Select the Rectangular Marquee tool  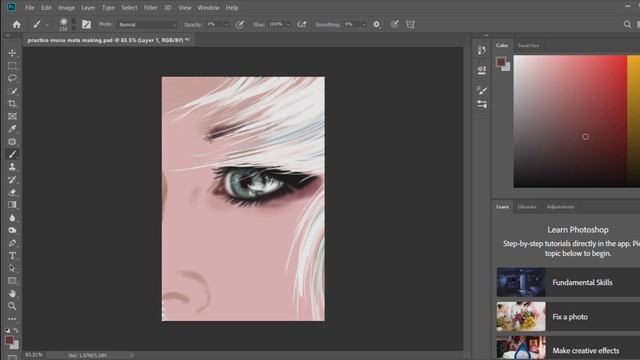tap(12, 66)
